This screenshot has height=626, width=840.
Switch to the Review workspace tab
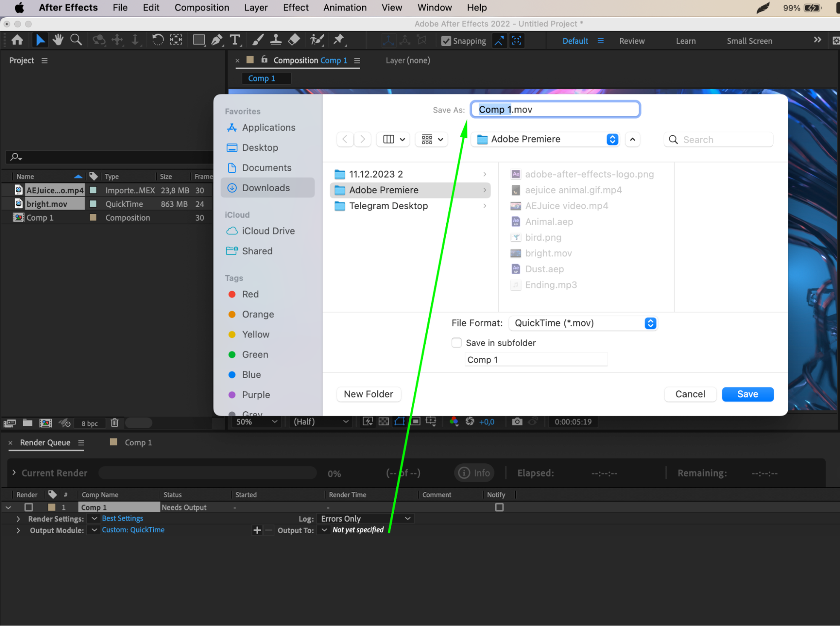(x=632, y=41)
